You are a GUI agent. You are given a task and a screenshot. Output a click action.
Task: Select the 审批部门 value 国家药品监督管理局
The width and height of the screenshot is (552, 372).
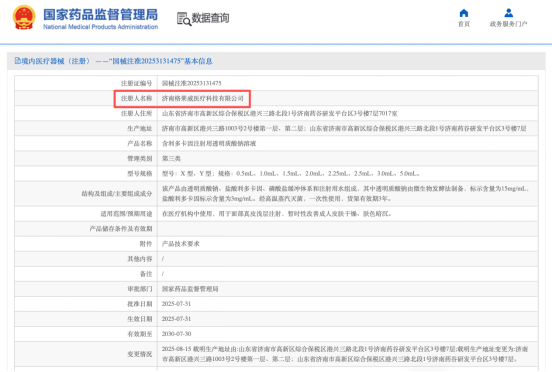click(190, 289)
